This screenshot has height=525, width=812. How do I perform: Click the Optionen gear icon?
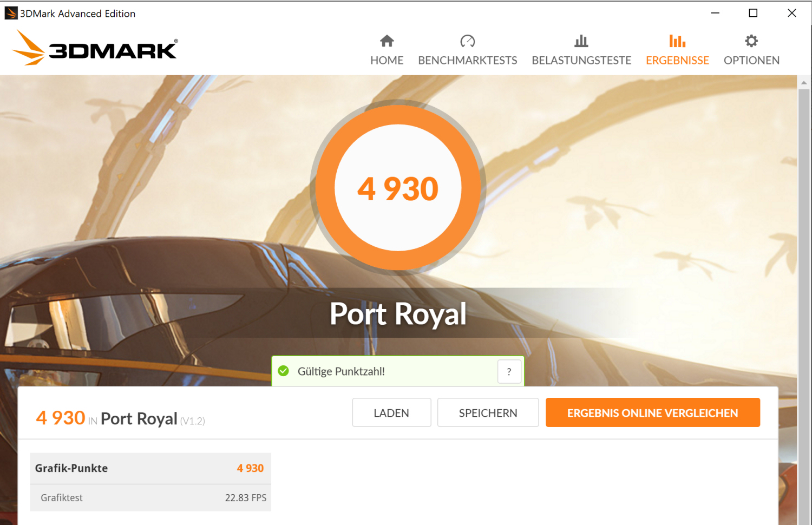[751, 41]
